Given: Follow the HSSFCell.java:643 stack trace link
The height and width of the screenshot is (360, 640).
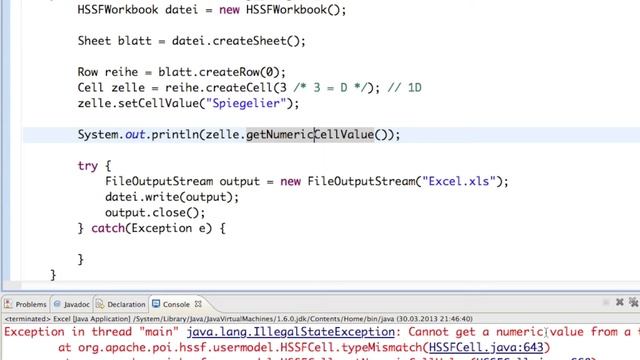Looking at the screenshot, I should pyautogui.click(x=486, y=347).
